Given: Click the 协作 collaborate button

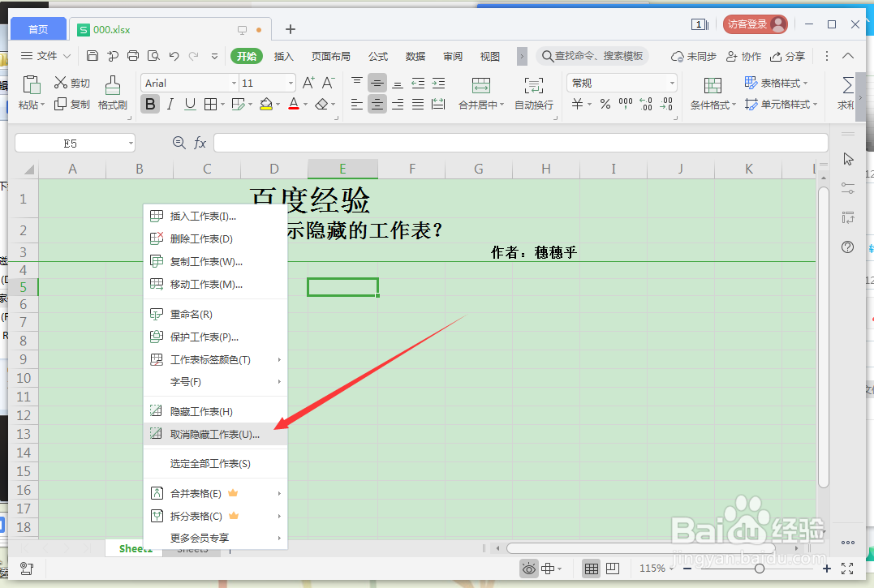Looking at the screenshot, I should (x=743, y=56).
